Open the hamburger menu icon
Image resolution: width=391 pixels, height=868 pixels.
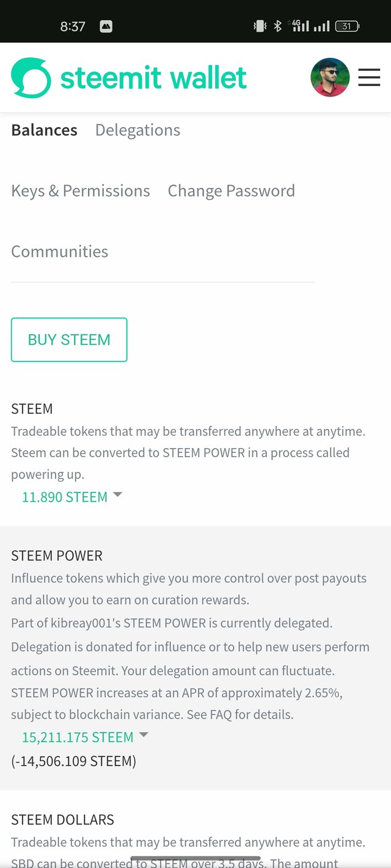coord(369,78)
